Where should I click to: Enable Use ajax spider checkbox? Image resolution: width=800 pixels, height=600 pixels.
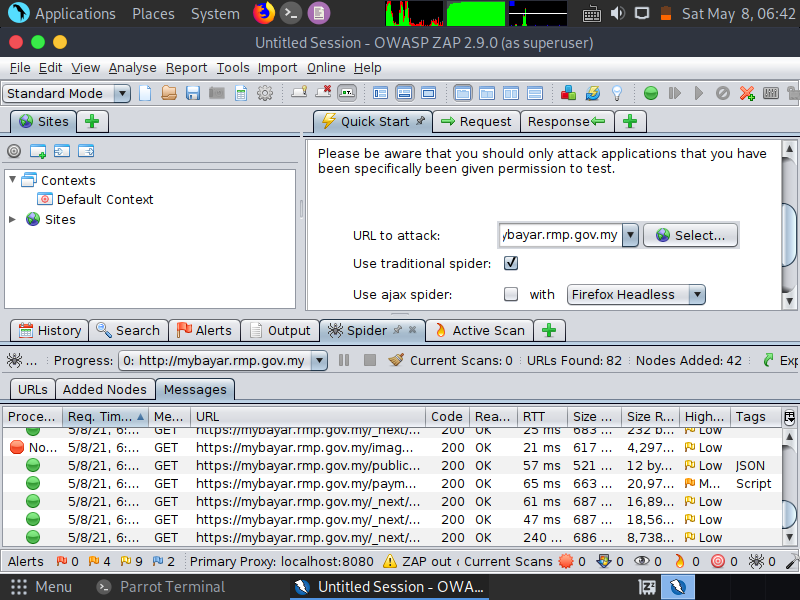click(511, 294)
